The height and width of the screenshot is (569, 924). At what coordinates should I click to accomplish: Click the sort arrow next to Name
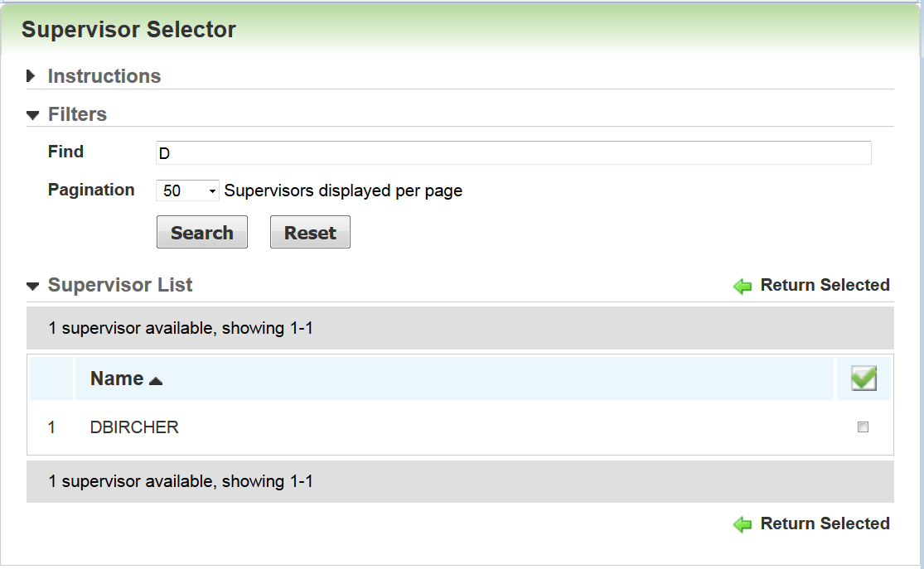pyautogui.click(x=156, y=381)
